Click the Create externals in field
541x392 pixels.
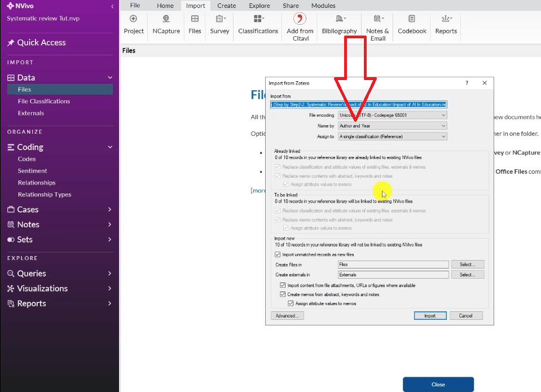coord(393,275)
